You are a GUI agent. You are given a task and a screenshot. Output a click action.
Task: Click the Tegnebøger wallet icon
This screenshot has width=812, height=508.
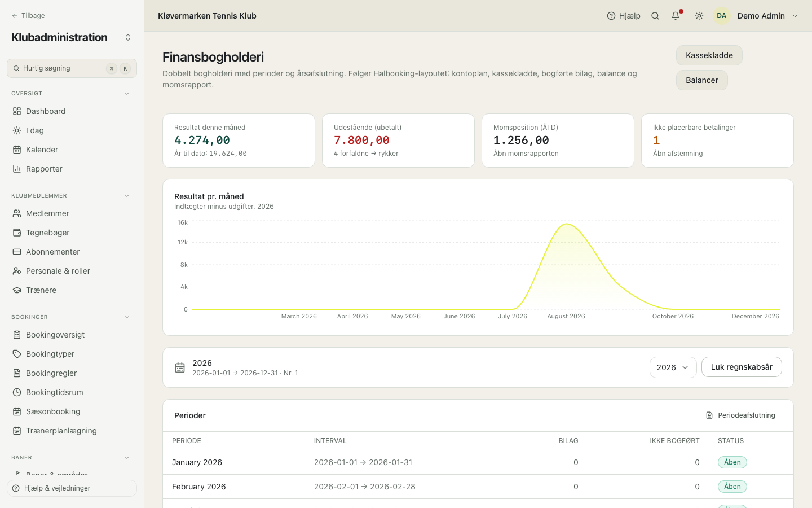tap(17, 233)
